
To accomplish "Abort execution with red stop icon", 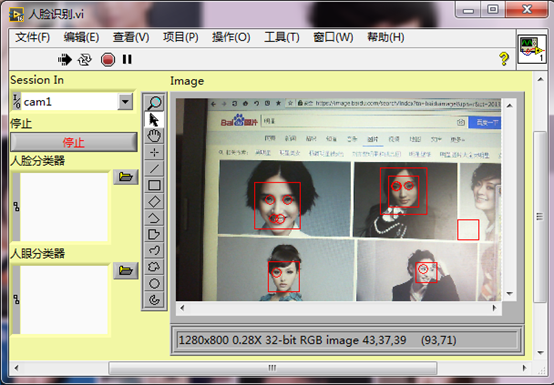I will [108, 59].
